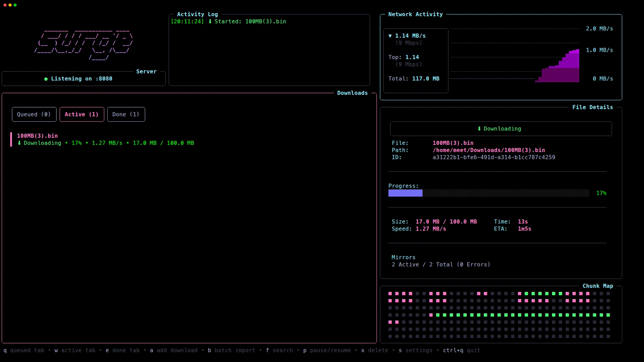Click the Listening on :8080 server field

pyautogui.click(x=82, y=79)
